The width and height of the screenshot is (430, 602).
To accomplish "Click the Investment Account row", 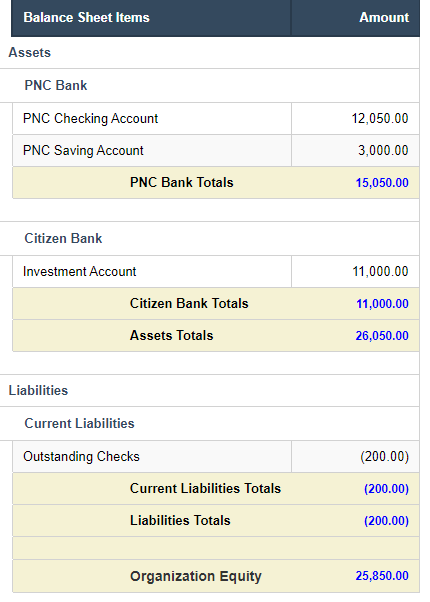I will 216,271.
